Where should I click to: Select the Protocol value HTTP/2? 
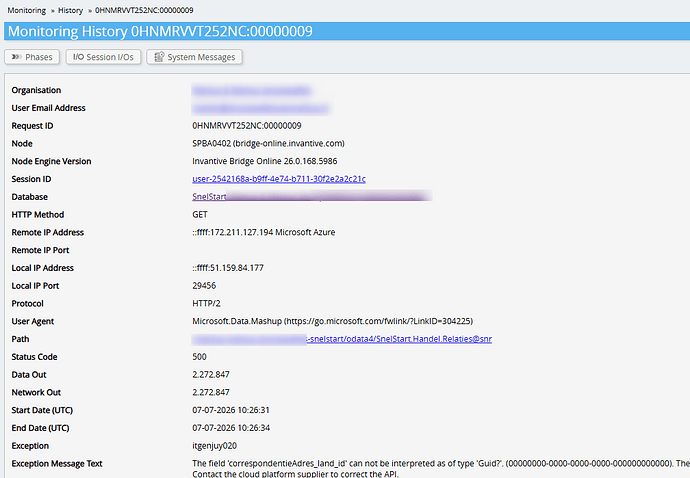(x=206, y=303)
